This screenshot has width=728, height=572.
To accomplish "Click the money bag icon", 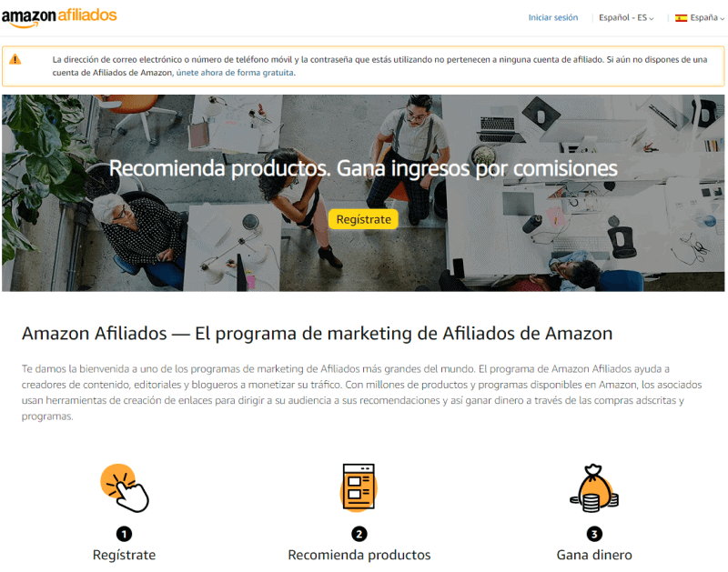I will coord(594,488).
